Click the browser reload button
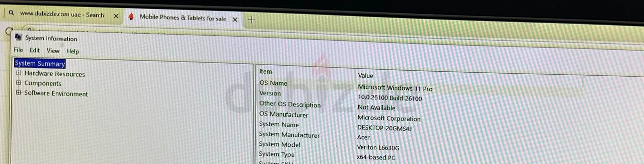This screenshot has width=644, height=164. [x=9, y=32]
